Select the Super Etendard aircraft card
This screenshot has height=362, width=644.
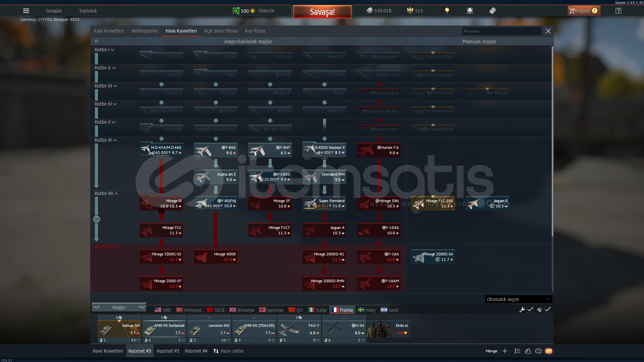[324, 203]
